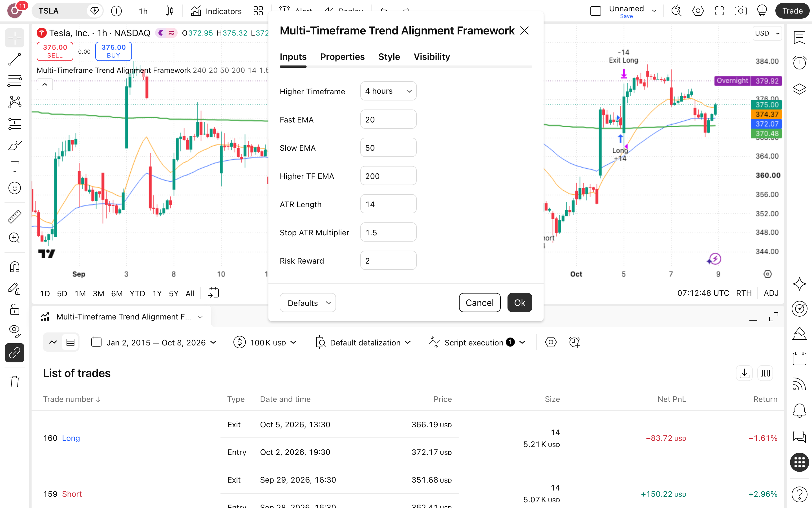Download list of trades export
This screenshot has height=508, width=812.
coord(744,373)
